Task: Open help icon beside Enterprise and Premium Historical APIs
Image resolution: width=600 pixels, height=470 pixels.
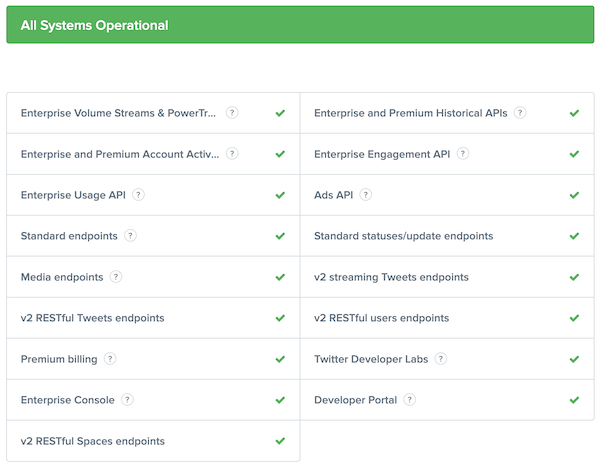Action: (520, 113)
